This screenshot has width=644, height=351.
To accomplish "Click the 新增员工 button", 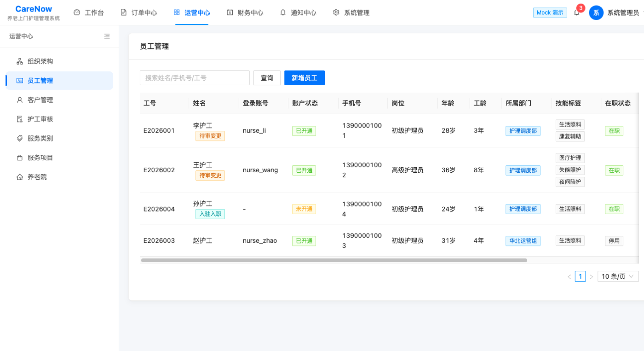I will click(x=305, y=78).
